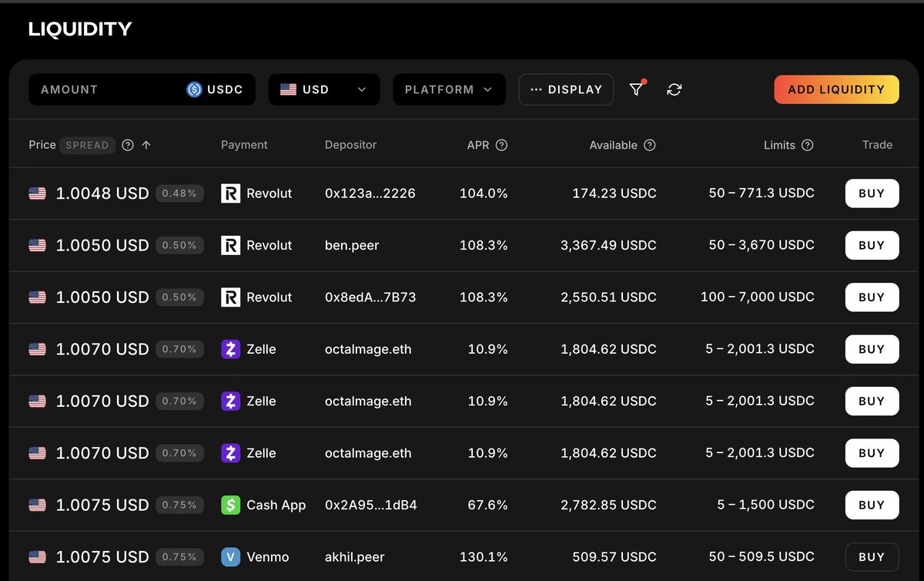
Task: Buy from 0x8edA...7B73 Revolut offer
Action: click(872, 297)
